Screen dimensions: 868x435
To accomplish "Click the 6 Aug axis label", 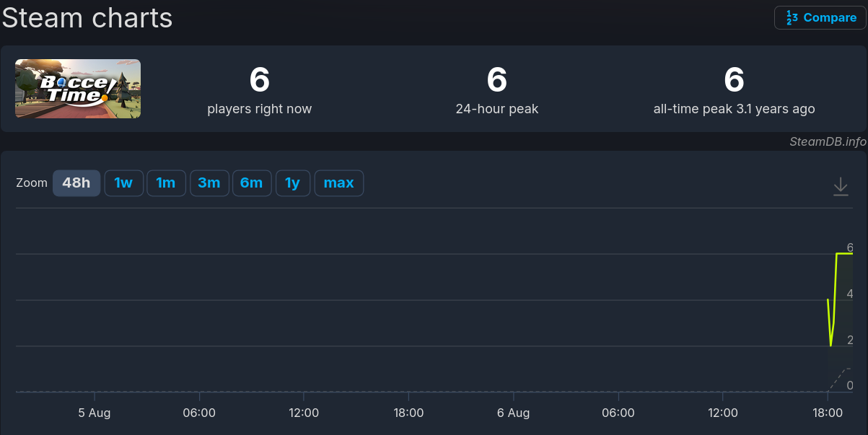I will (x=514, y=413).
